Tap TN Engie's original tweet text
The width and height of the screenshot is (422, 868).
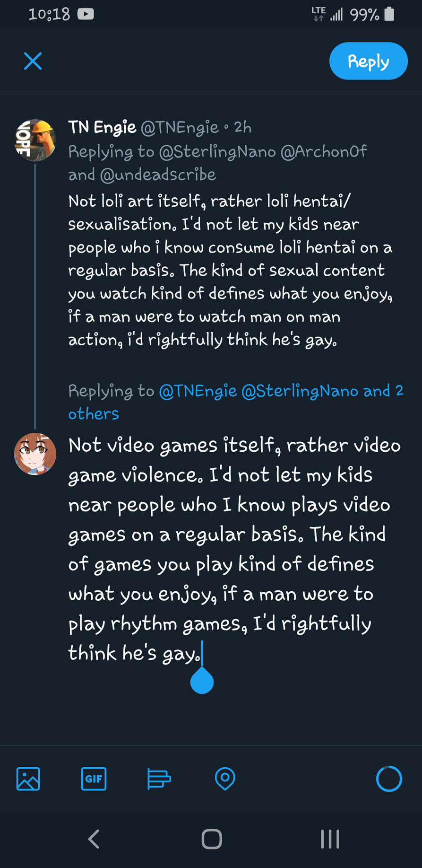click(230, 270)
